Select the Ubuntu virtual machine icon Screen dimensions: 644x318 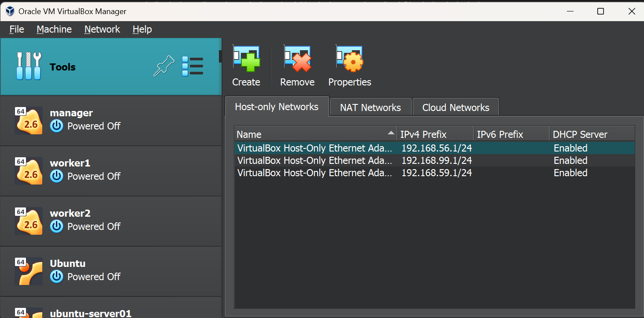tap(29, 271)
